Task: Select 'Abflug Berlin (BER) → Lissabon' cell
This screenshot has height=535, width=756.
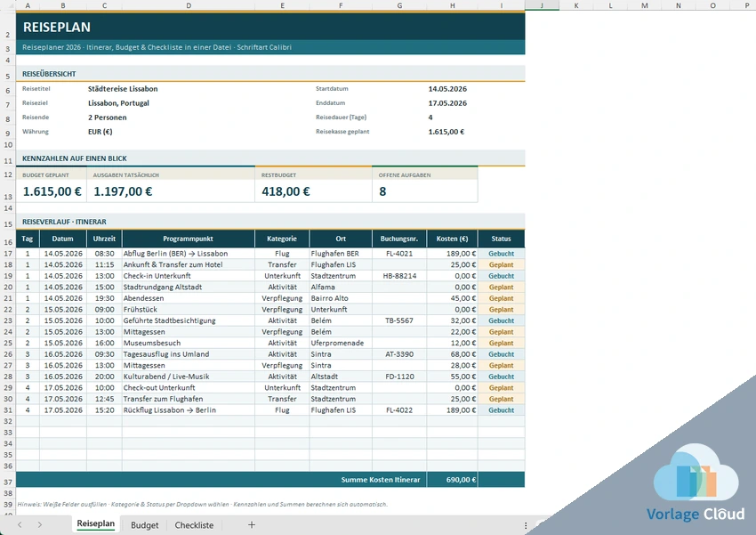Action: point(189,254)
